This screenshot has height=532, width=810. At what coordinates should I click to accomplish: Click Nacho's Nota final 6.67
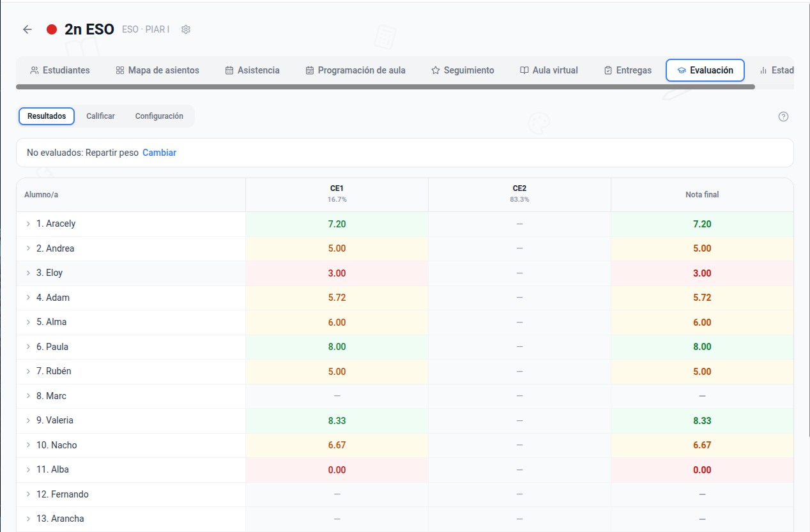pyautogui.click(x=702, y=445)
